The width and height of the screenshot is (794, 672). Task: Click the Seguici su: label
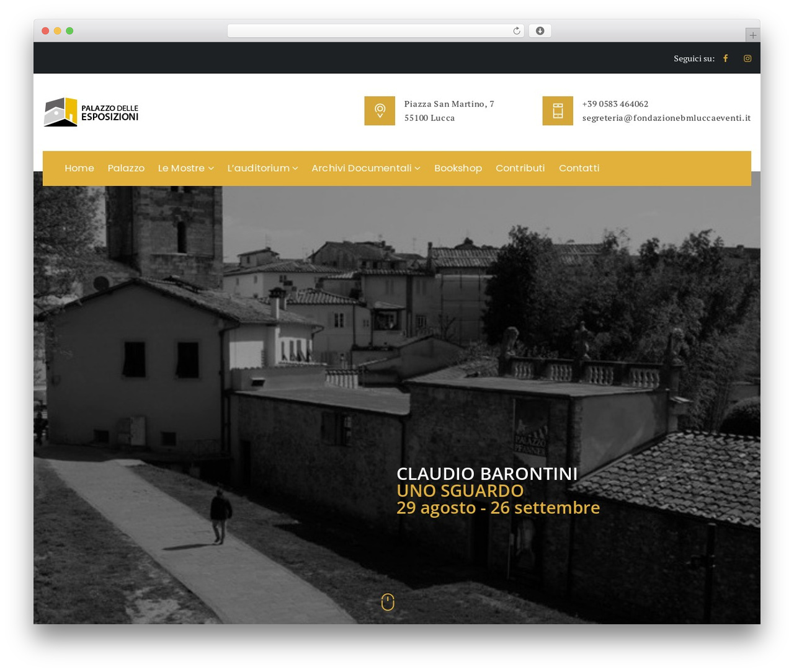[x=694, y=58]
